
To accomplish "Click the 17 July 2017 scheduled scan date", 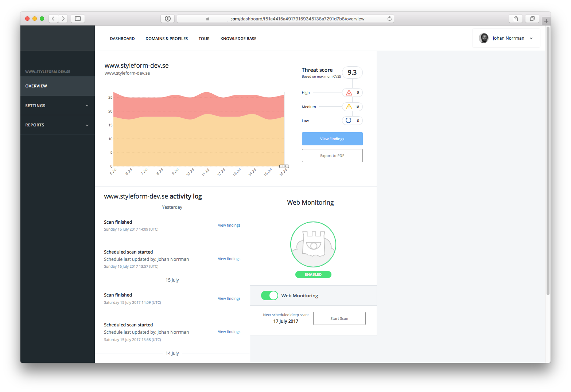I will [286, 321].
